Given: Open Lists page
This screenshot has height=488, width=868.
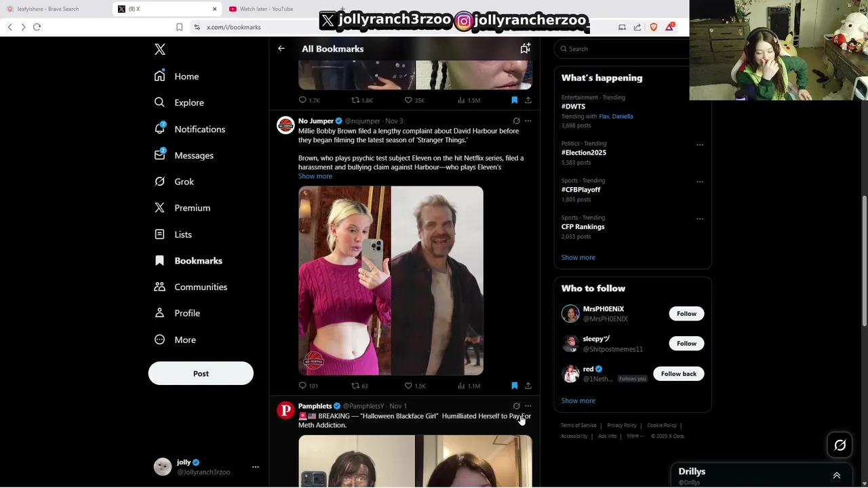Looking at the screenshot, I should coord(173,235).
